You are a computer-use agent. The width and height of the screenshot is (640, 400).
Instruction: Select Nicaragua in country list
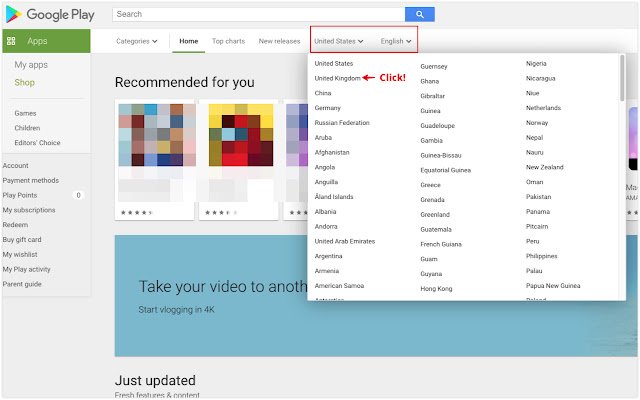pos(540,78)
